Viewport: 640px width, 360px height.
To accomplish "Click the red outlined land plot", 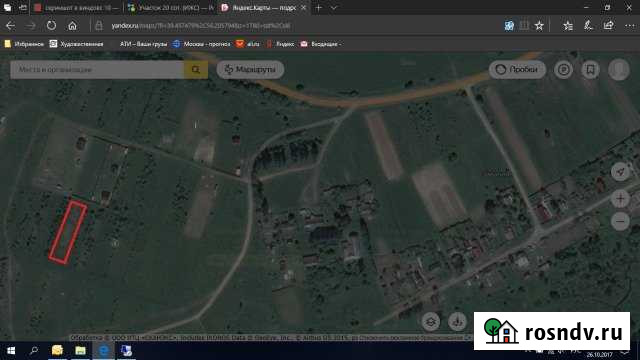I will tap(68, 232).
